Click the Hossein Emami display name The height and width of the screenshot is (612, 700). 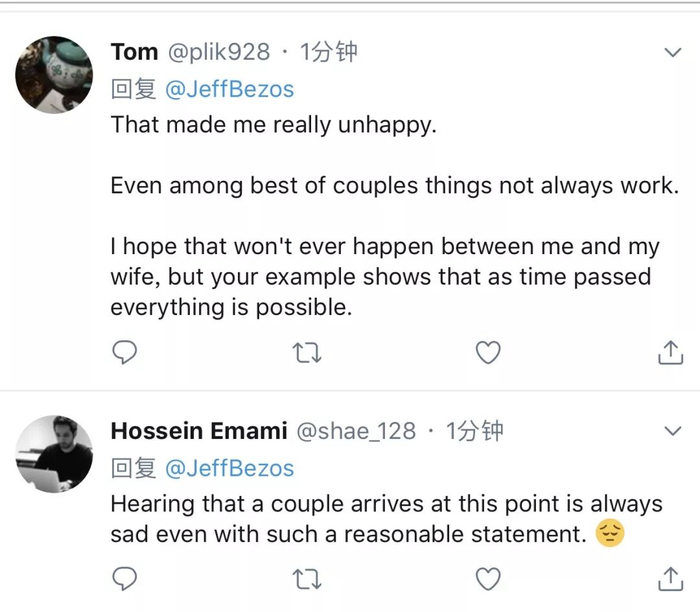point(199,431)
